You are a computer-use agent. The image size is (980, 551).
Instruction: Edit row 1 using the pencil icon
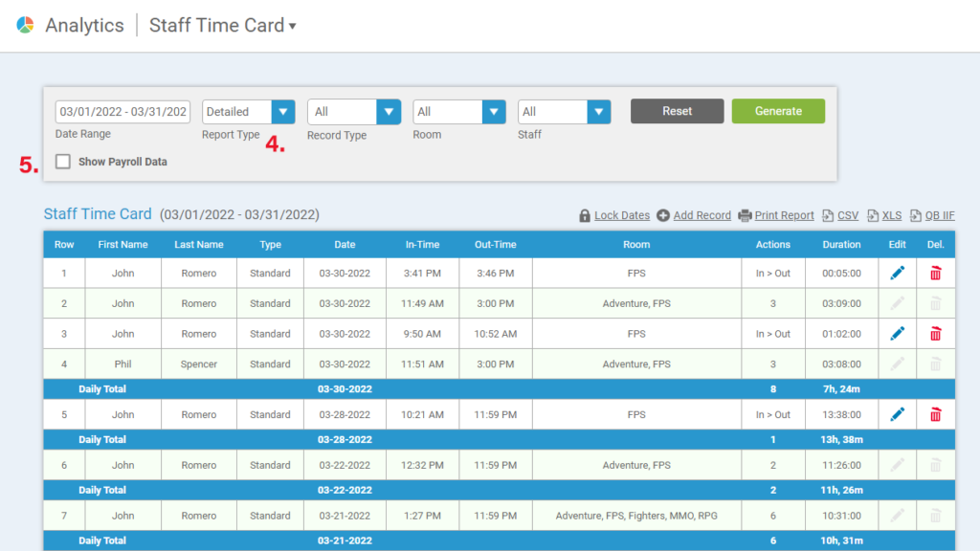click(896, 273)
